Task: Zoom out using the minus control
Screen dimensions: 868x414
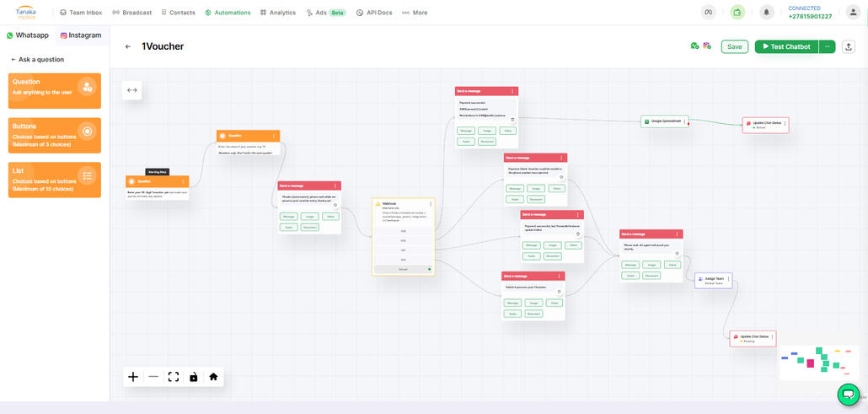Action: click(153, 377)
